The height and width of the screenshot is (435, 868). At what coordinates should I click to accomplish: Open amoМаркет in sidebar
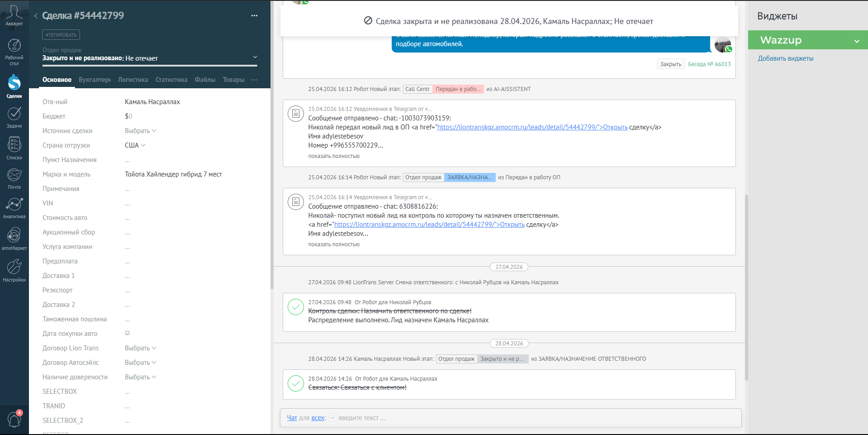pos(14,239)
